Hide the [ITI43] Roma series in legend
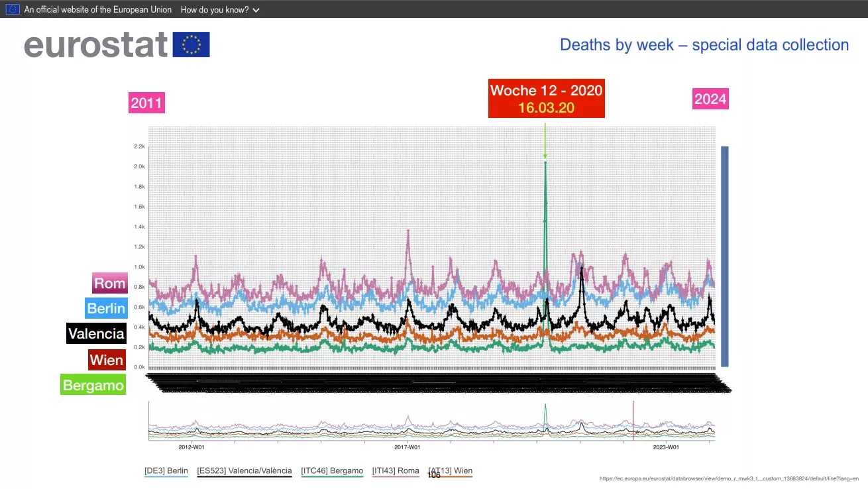This screenshot has width=868, height=489. point(396,471)
